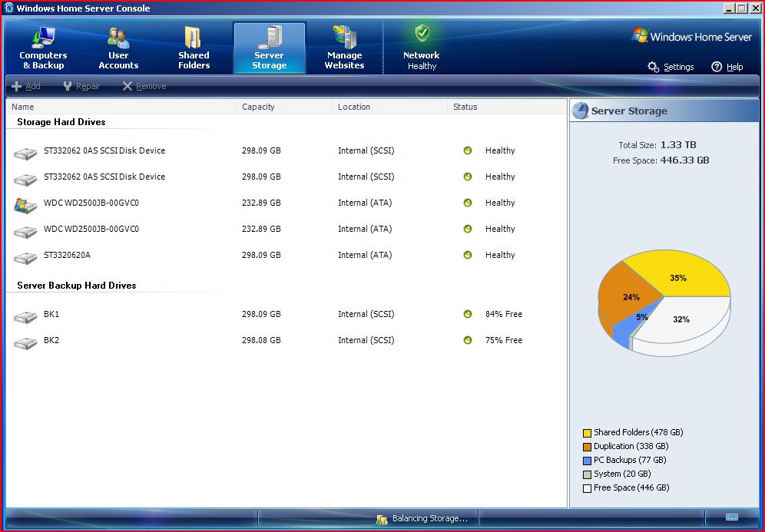
Task: Click the Balancing Storage status text
Action: click(430, 518)
